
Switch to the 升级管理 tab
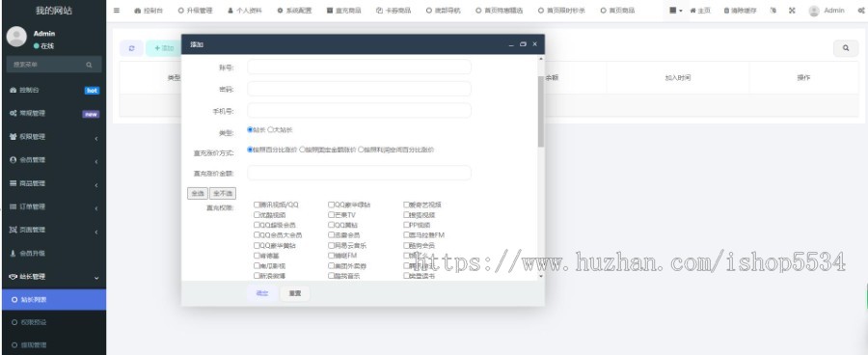[x=195, y=11]
